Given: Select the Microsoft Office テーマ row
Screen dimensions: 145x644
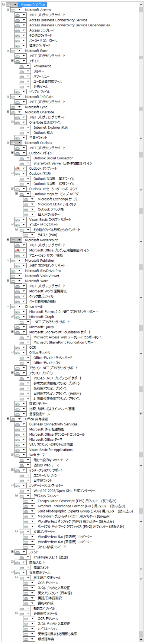Looking at the screenshot, I should [46, 440].
